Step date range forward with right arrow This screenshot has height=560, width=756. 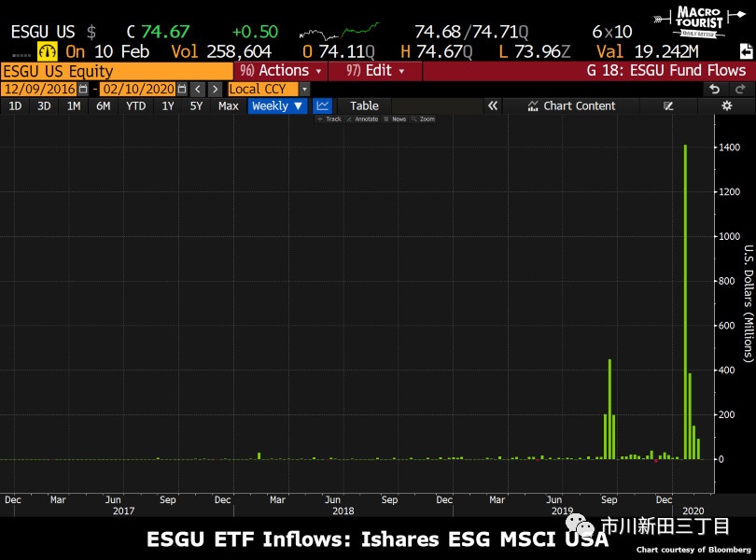click(x=215, y=90)
